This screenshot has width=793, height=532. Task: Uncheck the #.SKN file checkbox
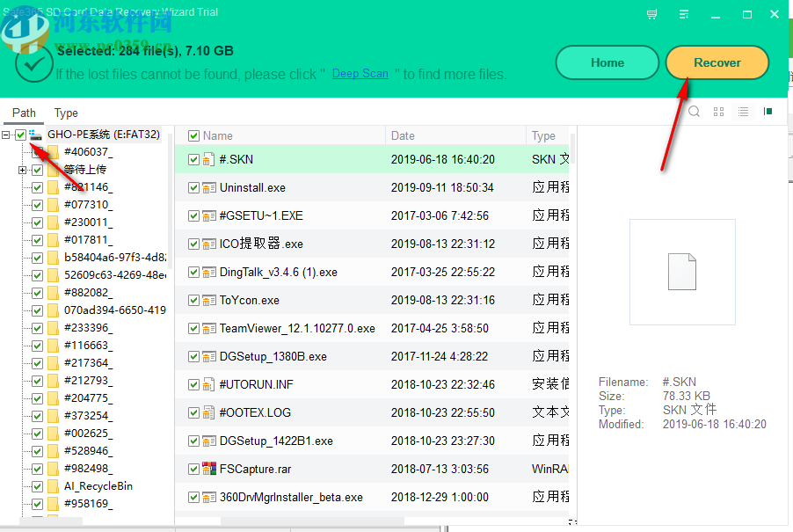click(194, 159)
